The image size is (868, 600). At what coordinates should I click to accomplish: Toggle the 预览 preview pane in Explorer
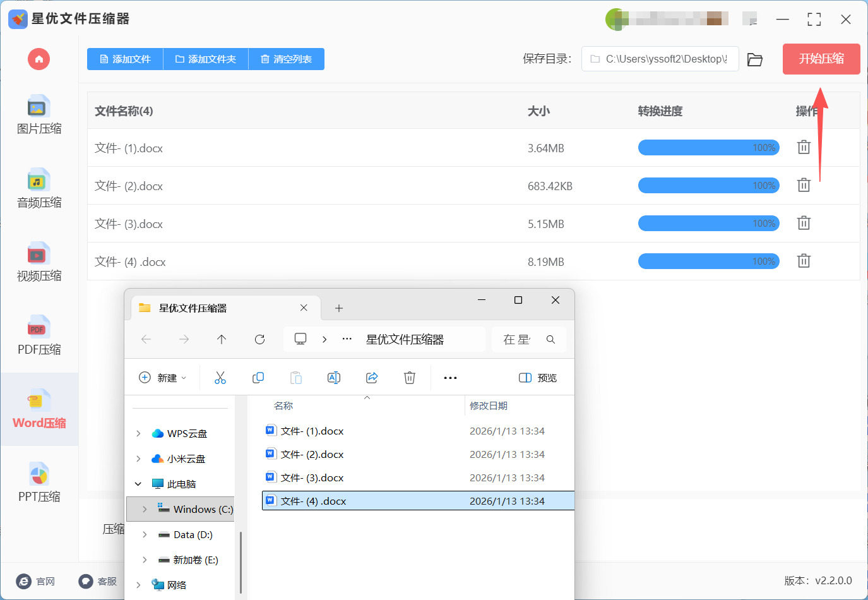(x=538, y=378)
